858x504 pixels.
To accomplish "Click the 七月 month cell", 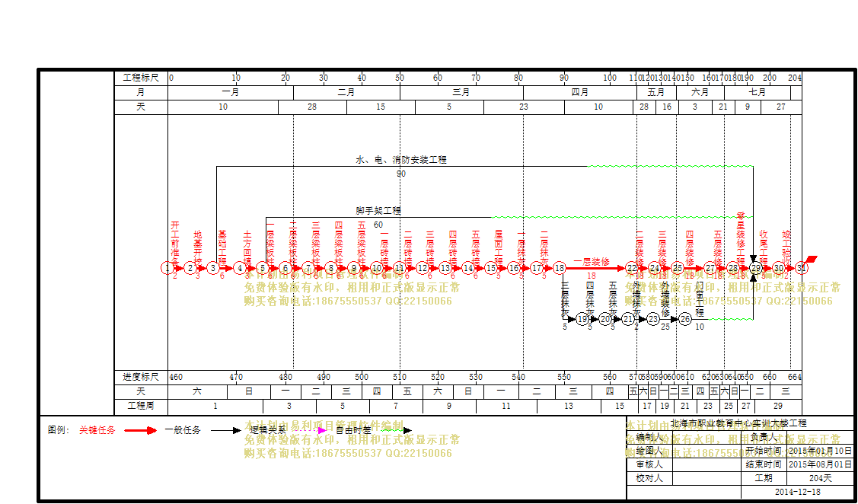I will [758, 92].
